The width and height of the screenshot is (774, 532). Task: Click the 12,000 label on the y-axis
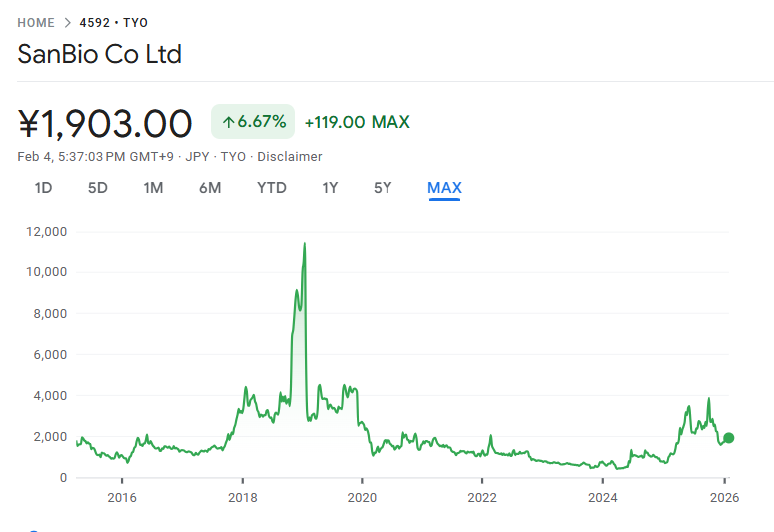click(x=47, y=231)
